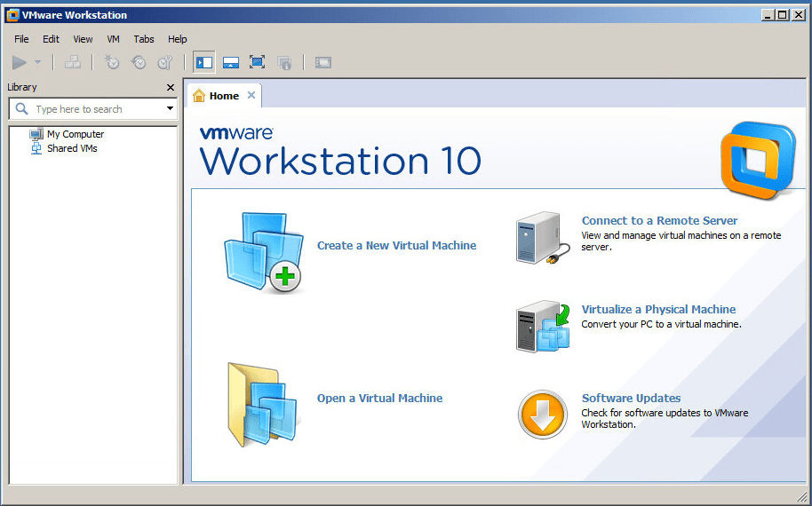Expand the library search dropdown arrow
Image resolution: width=812 pixels, height=506 pixels.
pos(170,108)
